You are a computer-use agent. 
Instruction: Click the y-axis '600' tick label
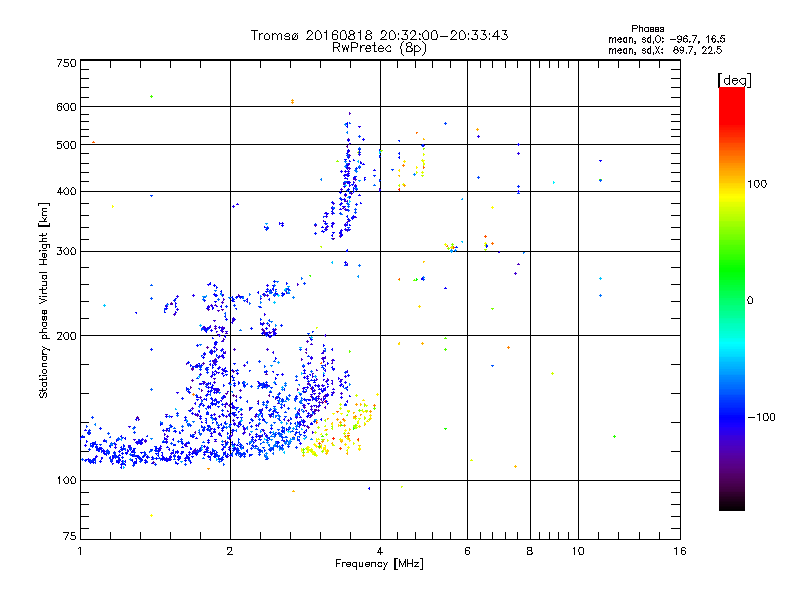tap(66, 107)
